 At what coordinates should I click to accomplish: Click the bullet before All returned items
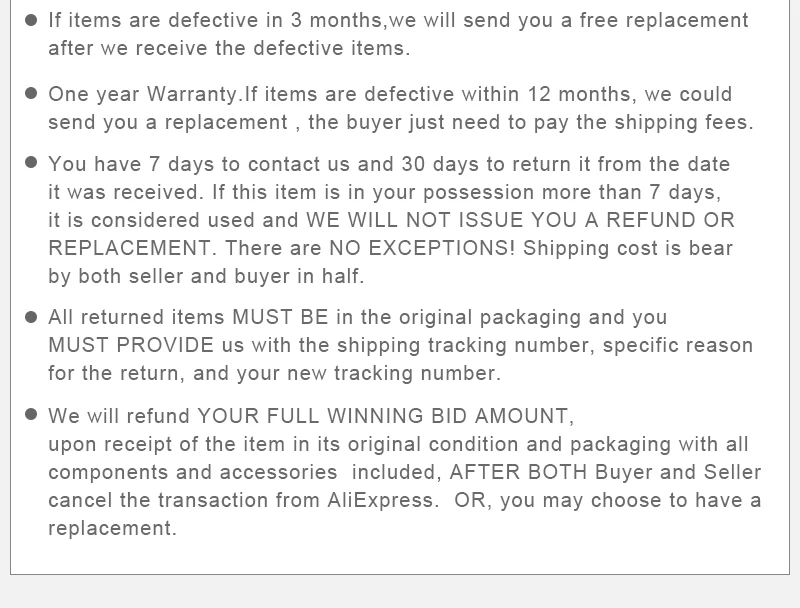[31, 317]
